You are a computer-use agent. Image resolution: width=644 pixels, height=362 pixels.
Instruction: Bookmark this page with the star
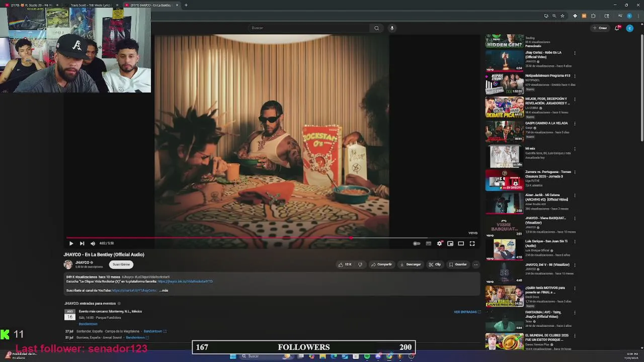click(x=562, y=16)
